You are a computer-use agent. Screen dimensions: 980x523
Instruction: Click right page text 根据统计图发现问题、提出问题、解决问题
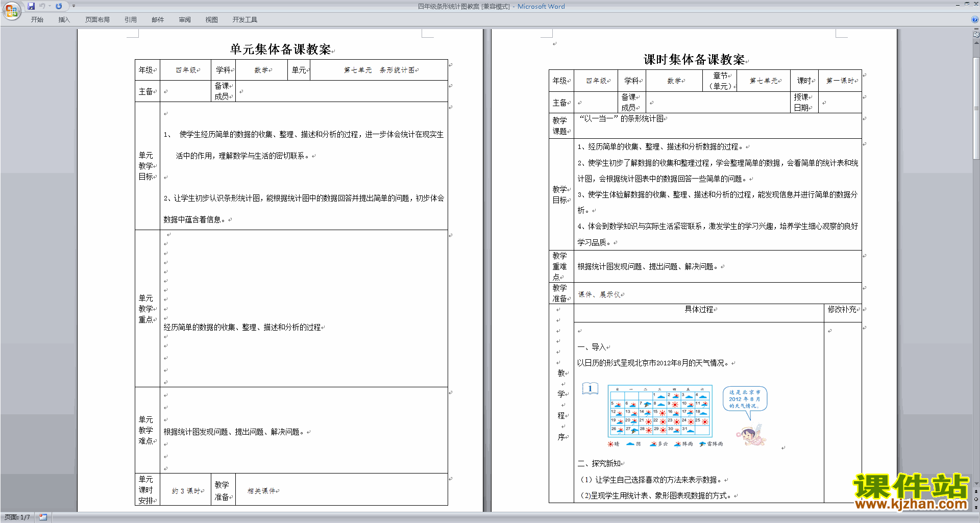[648, 267]
